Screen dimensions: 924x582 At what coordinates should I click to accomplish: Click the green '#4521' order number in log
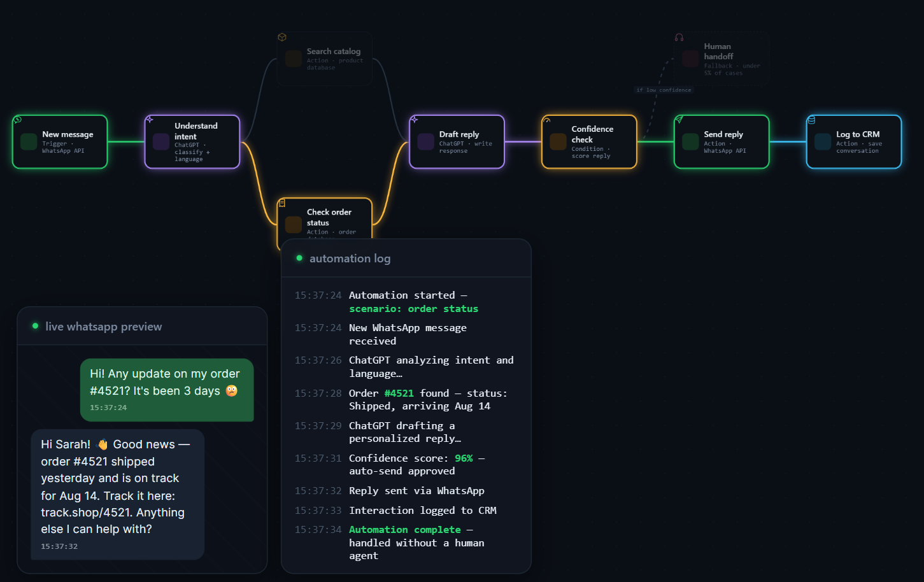pyautogui.click(x=399, y=394)
